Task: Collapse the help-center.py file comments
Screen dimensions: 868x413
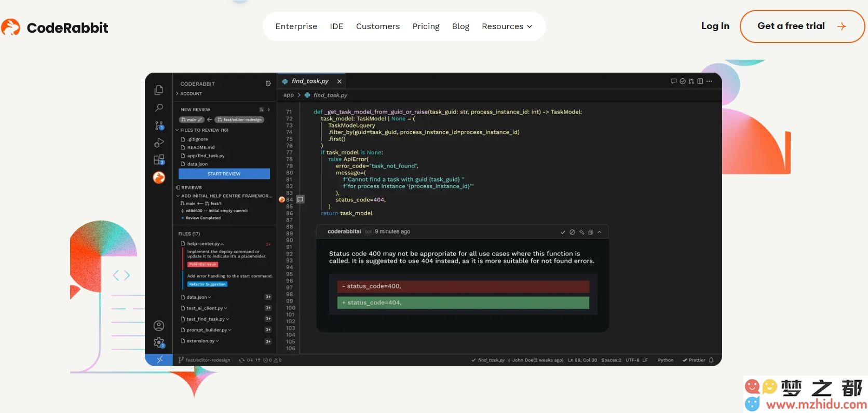Action: coord(204,244)
